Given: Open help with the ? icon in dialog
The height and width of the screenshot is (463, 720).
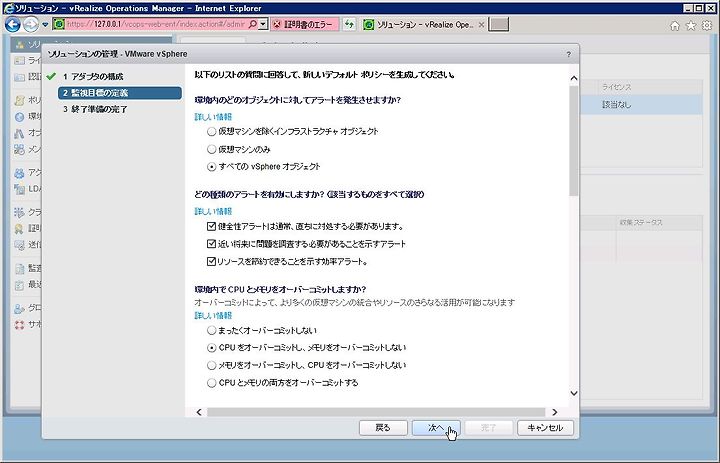Looking at the screenshot, I should click(x=568, y=54).
